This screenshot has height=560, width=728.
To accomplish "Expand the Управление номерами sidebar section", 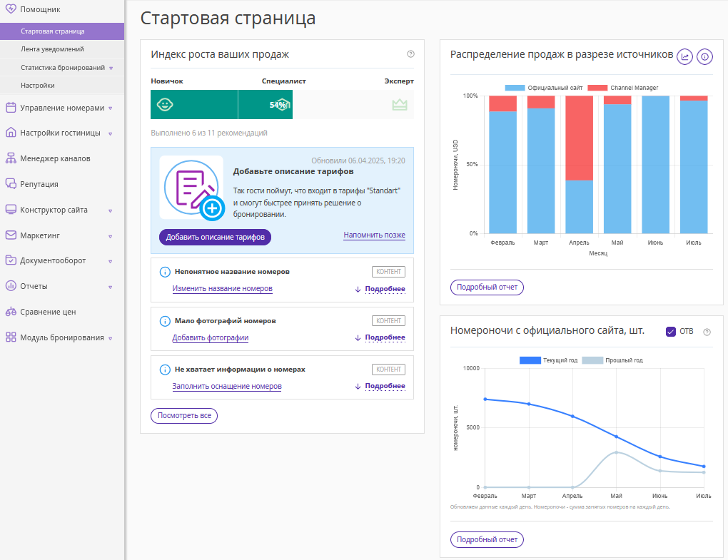I will point(61,108).
